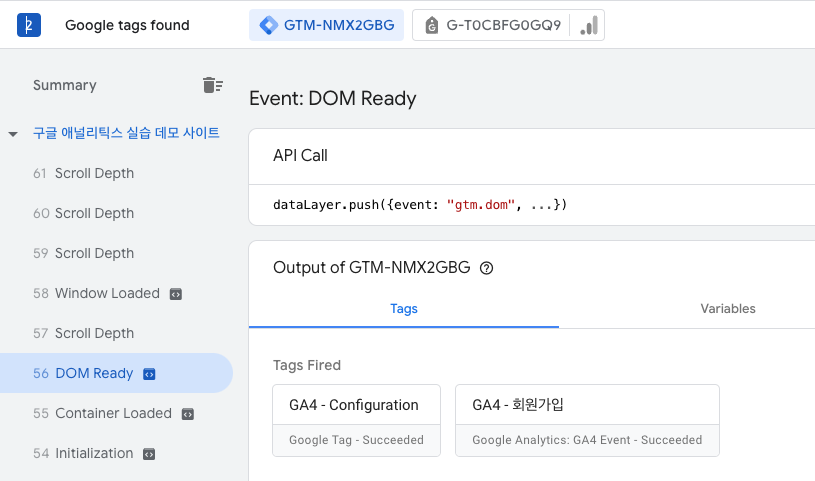815x481 pixels.
Task: Switch to the Variables tab
Action: coord(728,309)
